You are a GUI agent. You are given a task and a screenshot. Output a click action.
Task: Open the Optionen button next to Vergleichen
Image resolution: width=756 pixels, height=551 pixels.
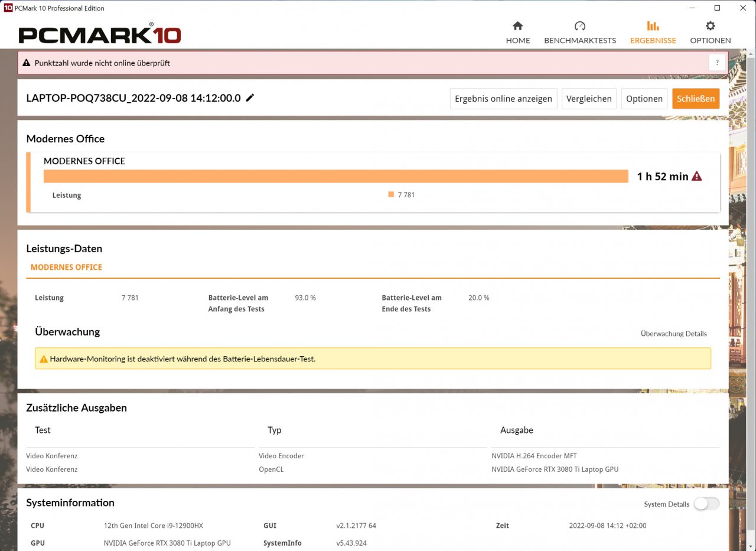[x=644, y=99]
